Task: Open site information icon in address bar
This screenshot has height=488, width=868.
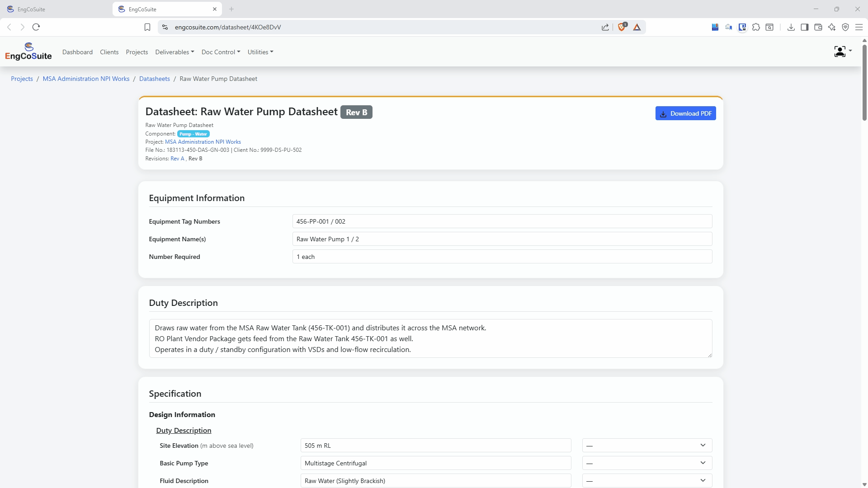Action: click(165, 27)
